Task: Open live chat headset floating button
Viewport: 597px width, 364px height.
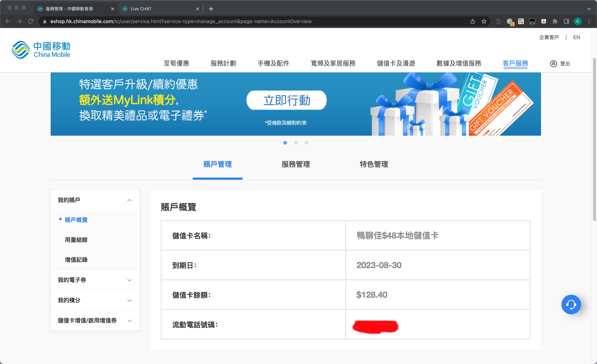Action: (571, 304)
